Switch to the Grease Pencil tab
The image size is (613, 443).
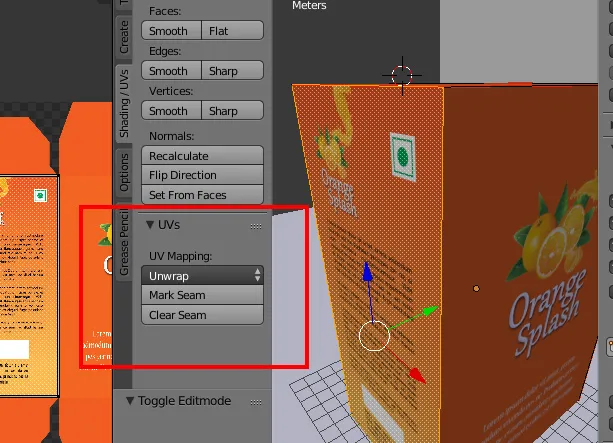pos(124,242)
